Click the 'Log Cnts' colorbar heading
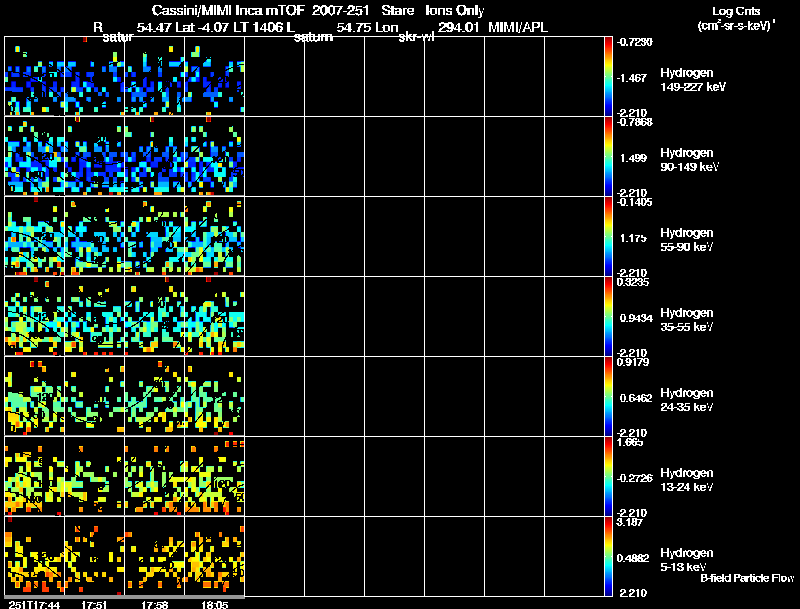This screenshot has width=800, height=609. pyautogui.click(x=736, y=11)
